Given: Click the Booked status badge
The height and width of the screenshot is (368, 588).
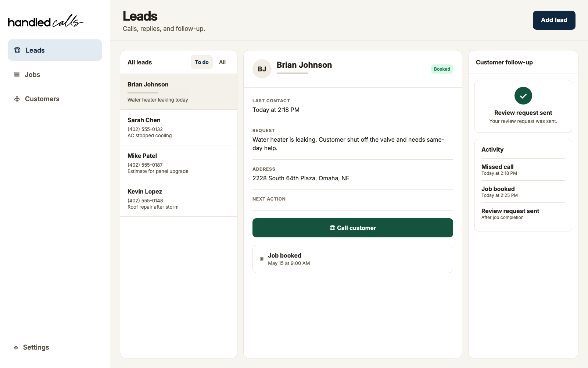Looking at the screenshot, I should (x=442, y=69).
